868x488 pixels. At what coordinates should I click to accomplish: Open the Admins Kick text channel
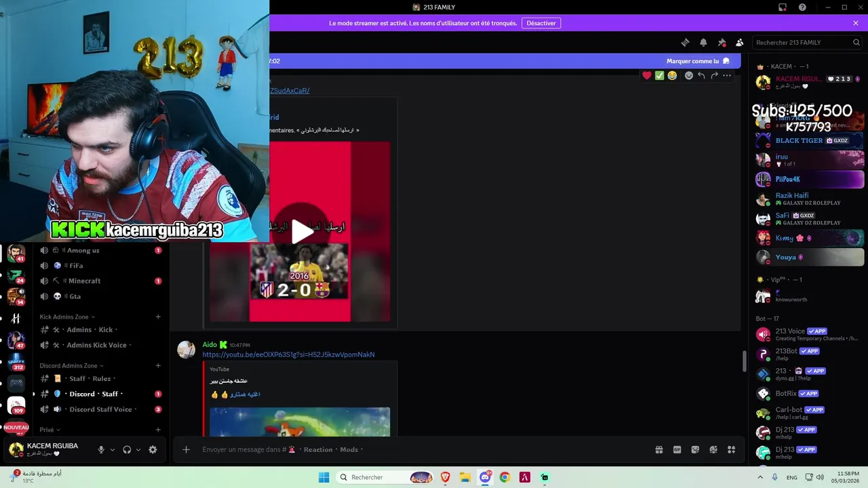point(100,329)
